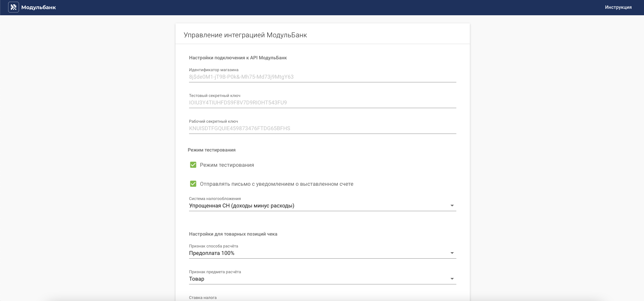Click the Управление интеграцией МодульБанк heading

[x=245, y=35]
